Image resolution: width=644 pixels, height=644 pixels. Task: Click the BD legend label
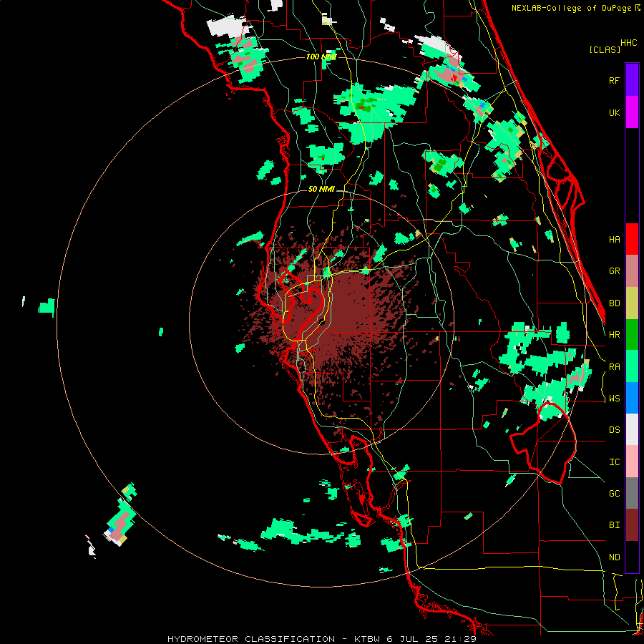(614, 303)
